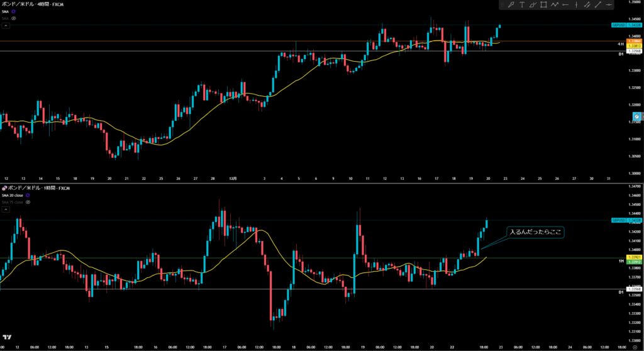The image size is (644, 351).
Task: Click the TradingView logo in bottom-left corner
Action: 7,338
